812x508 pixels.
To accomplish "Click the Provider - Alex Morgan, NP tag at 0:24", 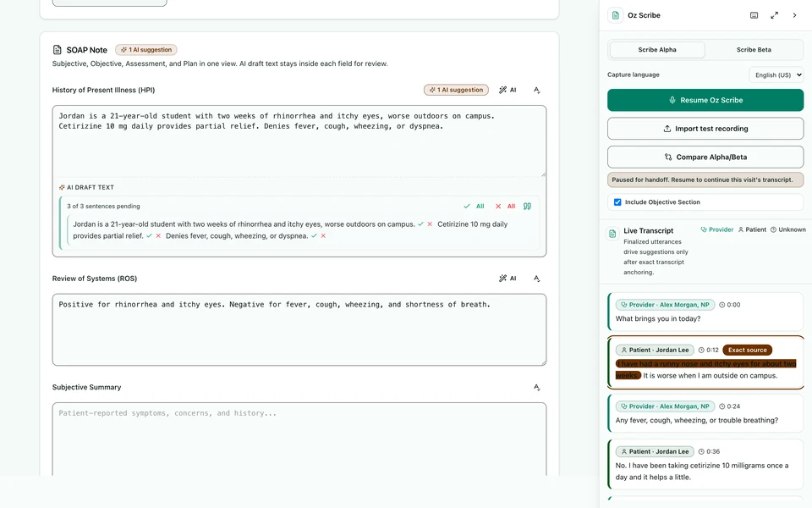I will (665, 406).
